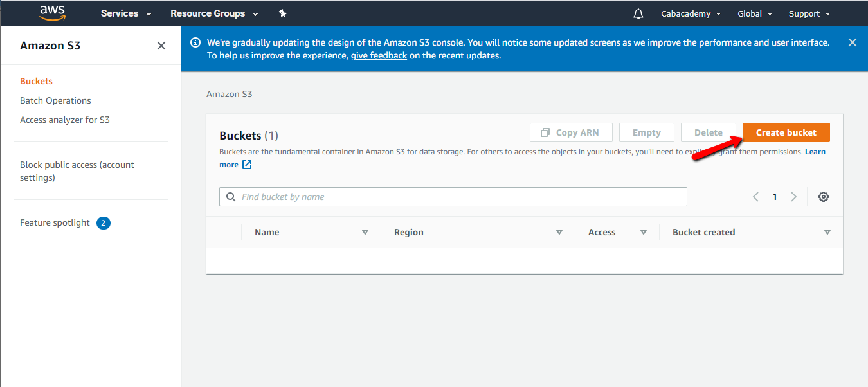Screen dimensions: 868x387
Task: Click the Amazon S3 breadcrumb
Action: click(x=230, y=94)
